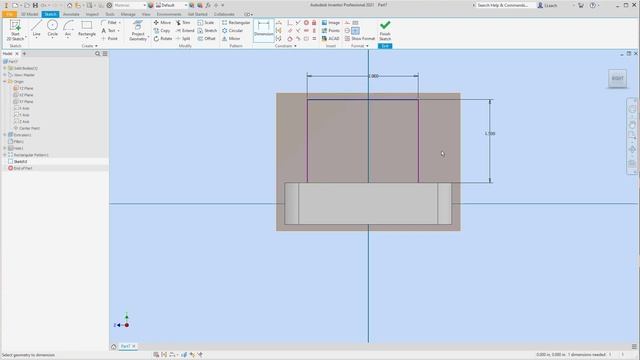Image resolution: width=640 pixels, height=360 pixels.
Task: Expand the Create panel dropdown
Action: pos(89,46)
